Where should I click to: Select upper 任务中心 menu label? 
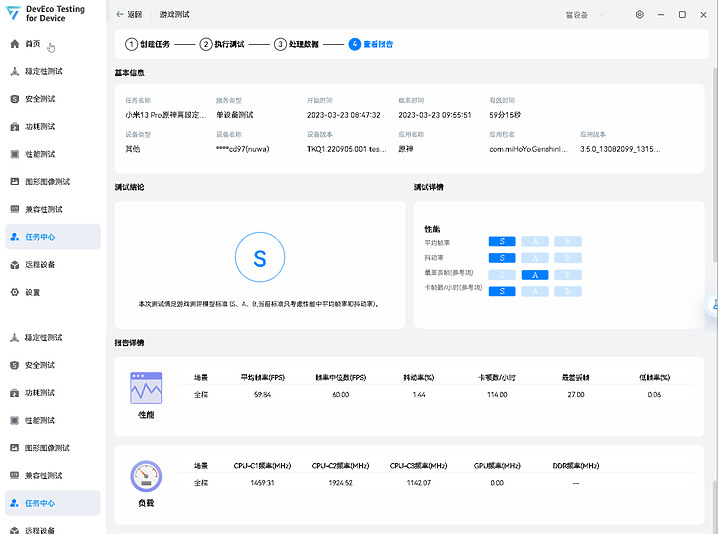click(40, 237)
